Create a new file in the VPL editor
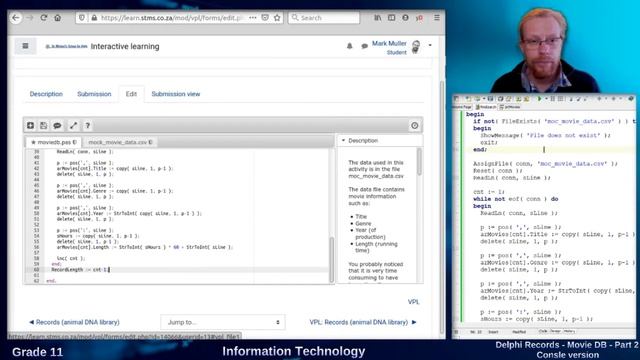The height and width of the screenshot is (360, 640). point(31,126)
